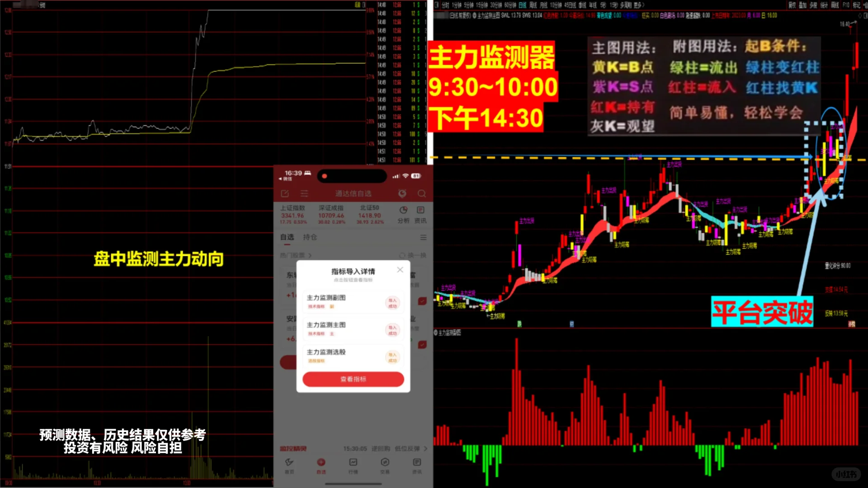Open the 资讯 news icon in bottom bar
868x488 pixels.
[417, 462]
